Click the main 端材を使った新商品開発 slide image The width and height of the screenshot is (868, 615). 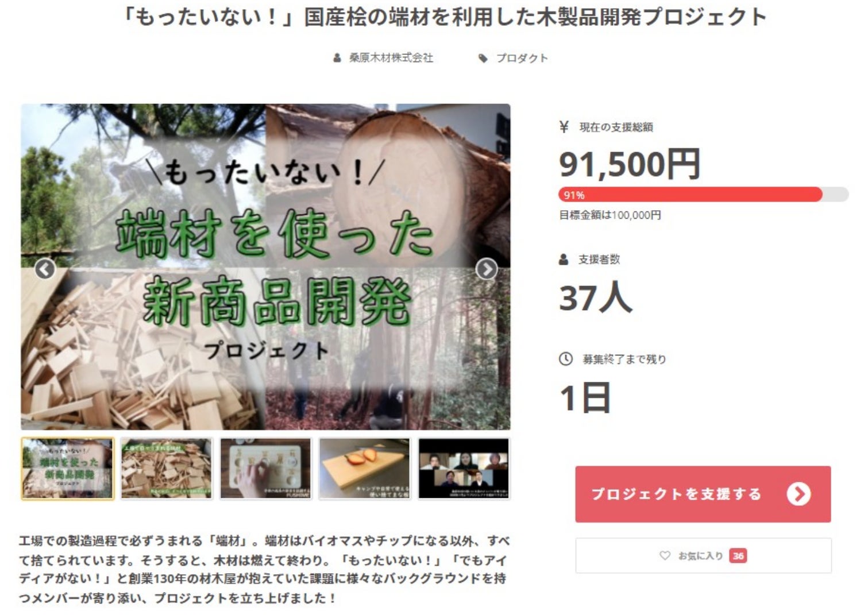[x=265, y=267]
